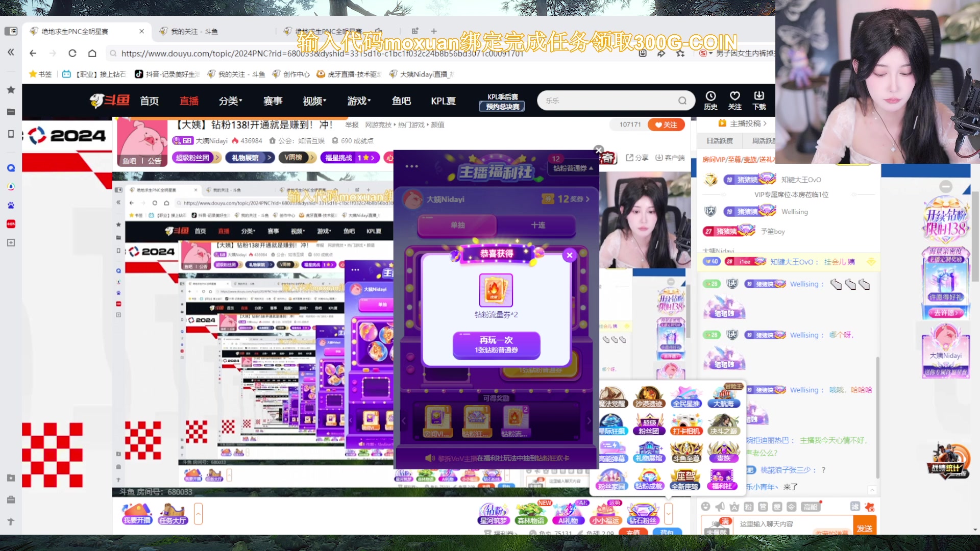This screenshot has height=551, width=980.
Task: Collapse the activity grid via orange down chevron
Action: [x=668, y=513]
